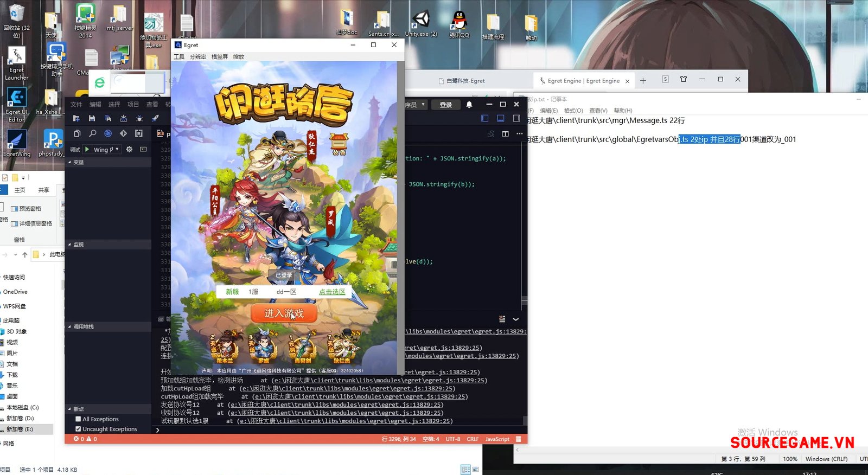Screen dimensions: 868x475
Task: Open the 横竖屏 menu in Egret window
Action: pos(220,57)
